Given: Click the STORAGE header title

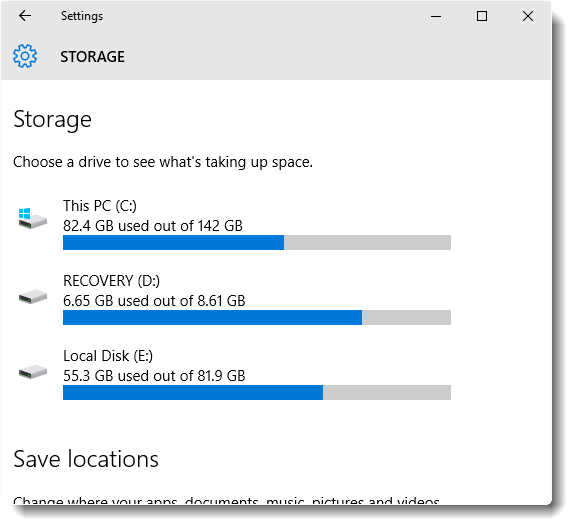Looking at the screenshot, I should [93, 57].
